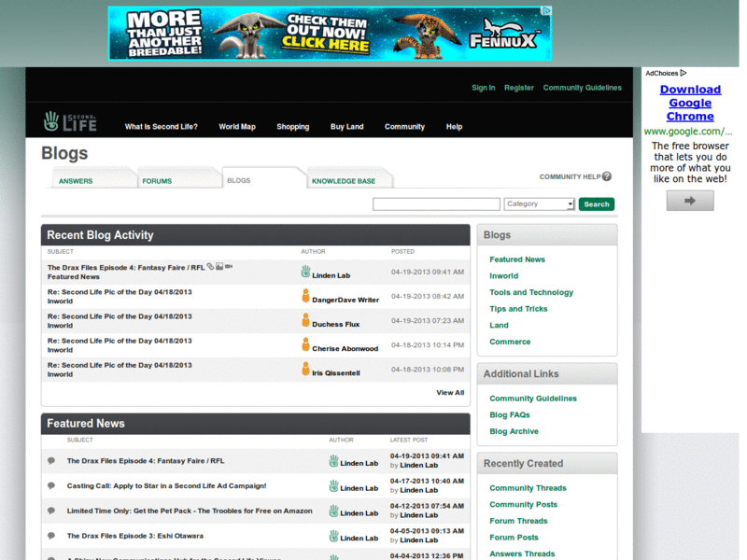Open Inworld in the Blogs sidebar

[504, 275]
